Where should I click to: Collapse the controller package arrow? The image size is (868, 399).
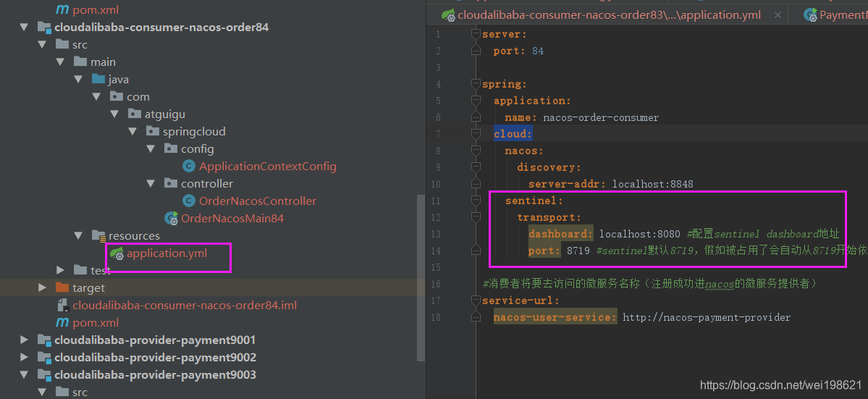click(151, 183)
